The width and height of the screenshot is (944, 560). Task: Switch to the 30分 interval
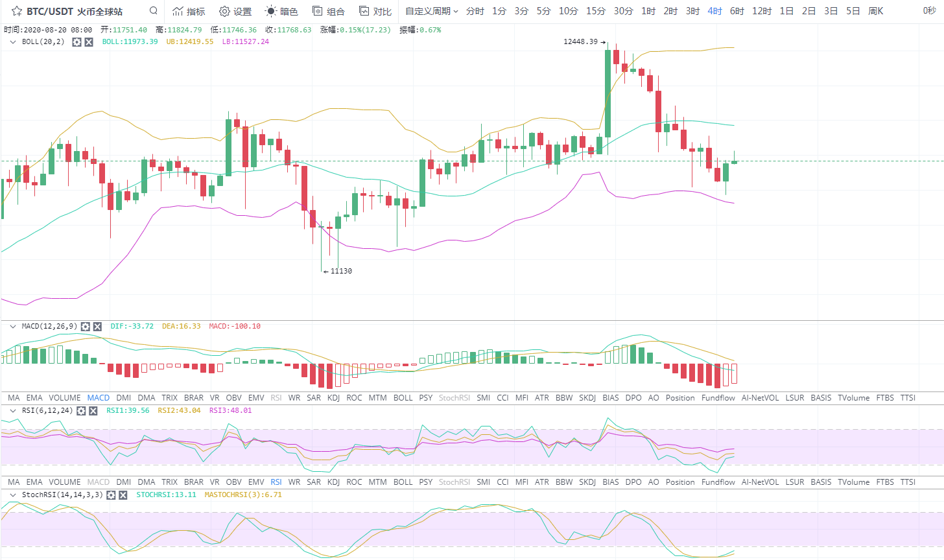(624, 11)
